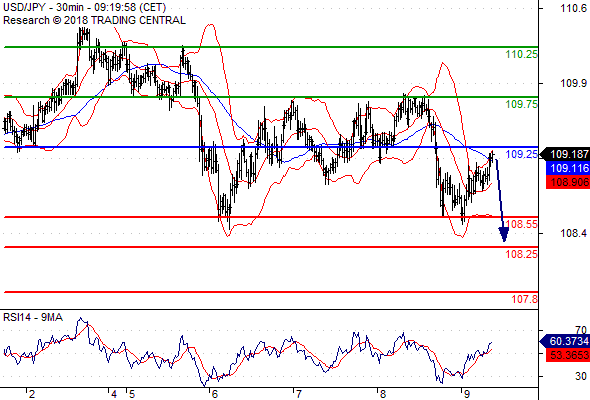Click the RSI 30 level label
The height and width of the screenshot is (400, 590).
[581, 376]
